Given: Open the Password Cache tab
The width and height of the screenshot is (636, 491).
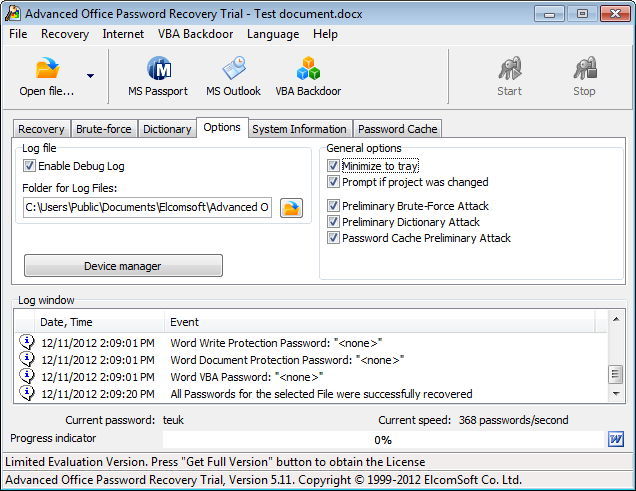Looking at the screenshot, I should tap(398, 129).
